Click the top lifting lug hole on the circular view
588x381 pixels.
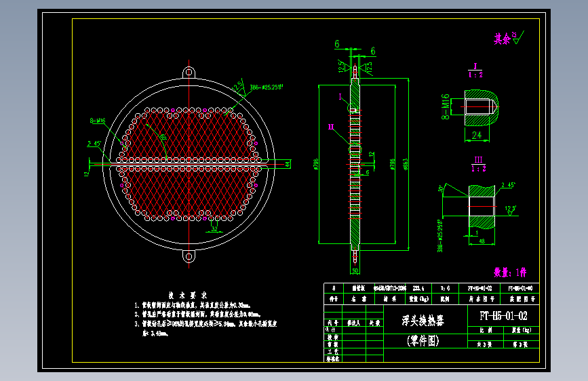pos(189,72)
